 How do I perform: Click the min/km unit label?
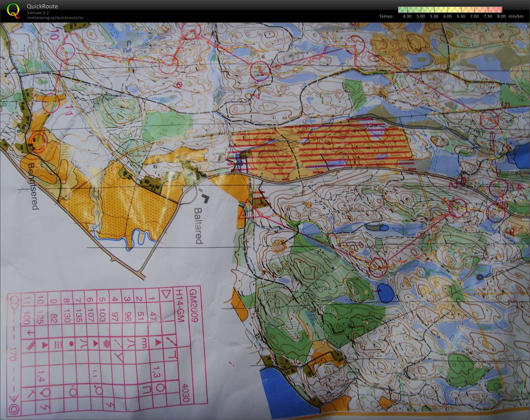click(516, 16)
